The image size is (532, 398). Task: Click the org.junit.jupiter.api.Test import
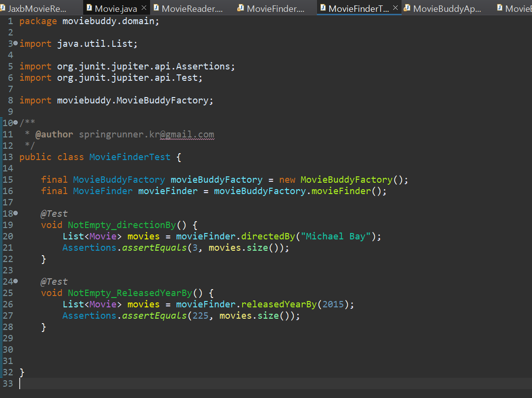(x=129, y=78)
